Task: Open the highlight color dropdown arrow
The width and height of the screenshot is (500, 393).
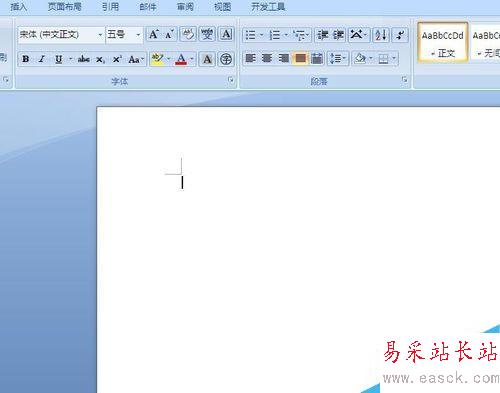Action: [169, 59]
